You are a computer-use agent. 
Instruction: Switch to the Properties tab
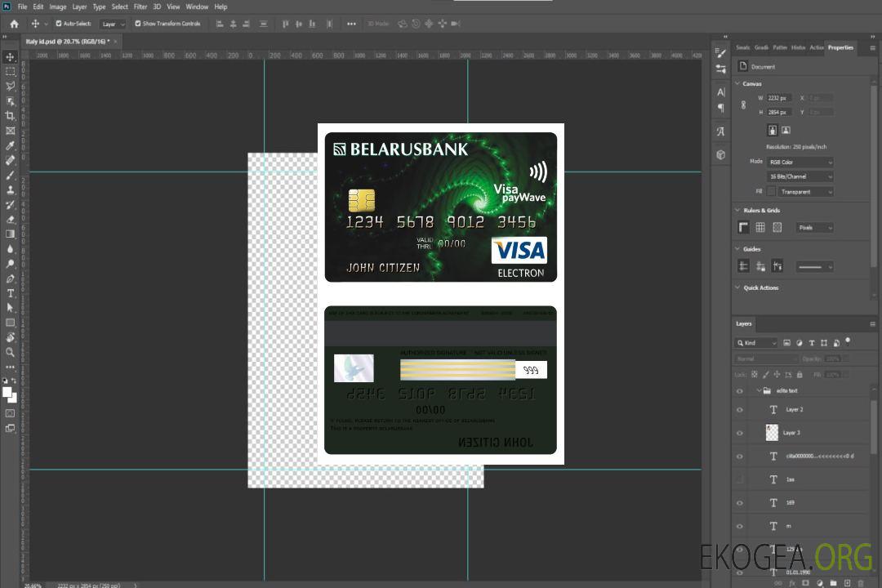tap(840, 47)
